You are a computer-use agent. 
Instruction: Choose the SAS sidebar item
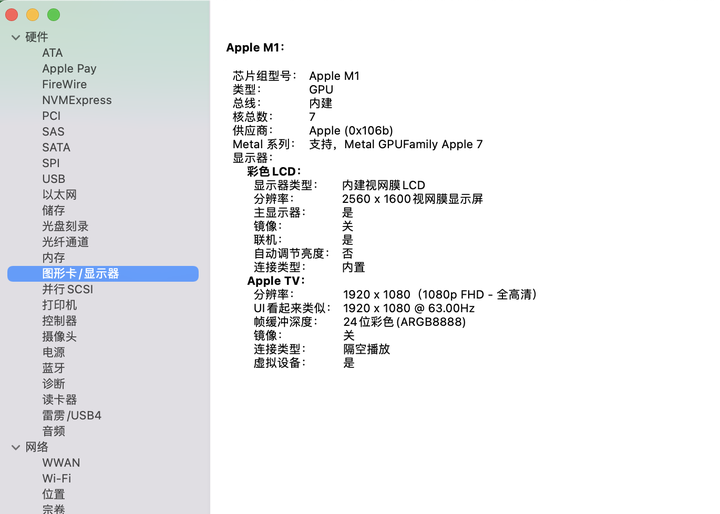click(53, 131)
